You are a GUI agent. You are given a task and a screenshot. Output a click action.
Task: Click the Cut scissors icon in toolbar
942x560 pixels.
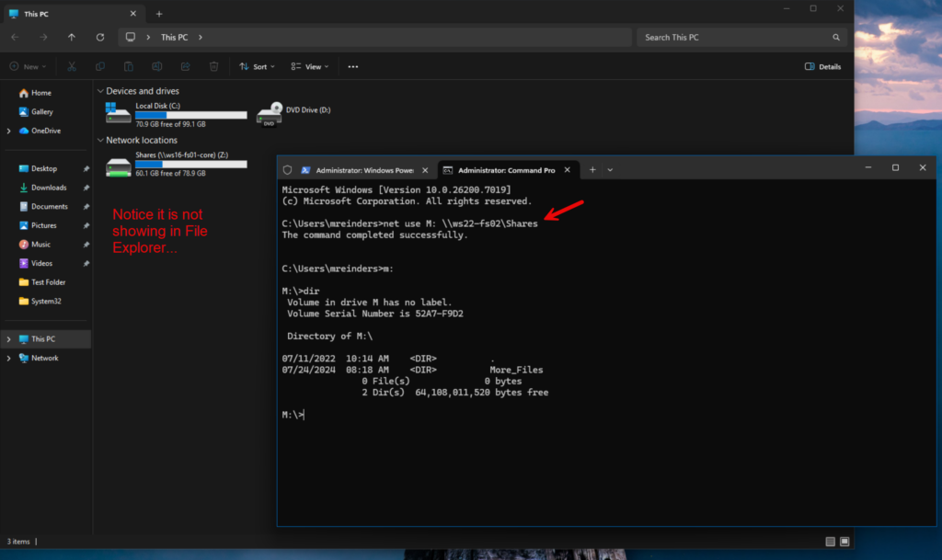[x=71, y=66]
